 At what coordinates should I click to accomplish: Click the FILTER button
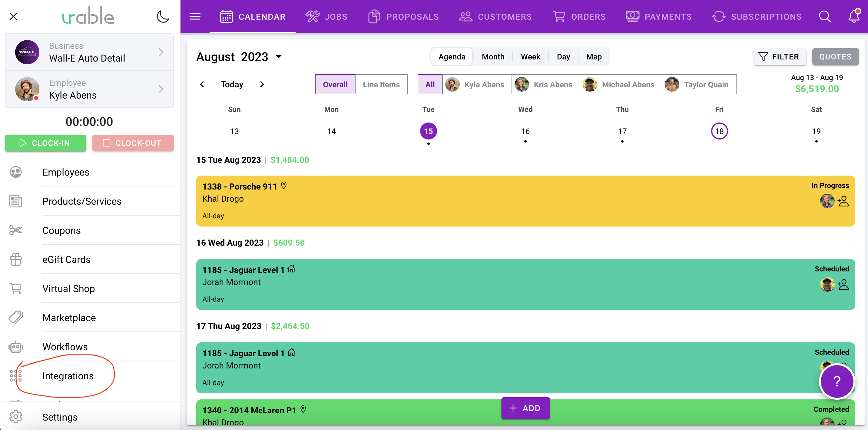(780, 56)
